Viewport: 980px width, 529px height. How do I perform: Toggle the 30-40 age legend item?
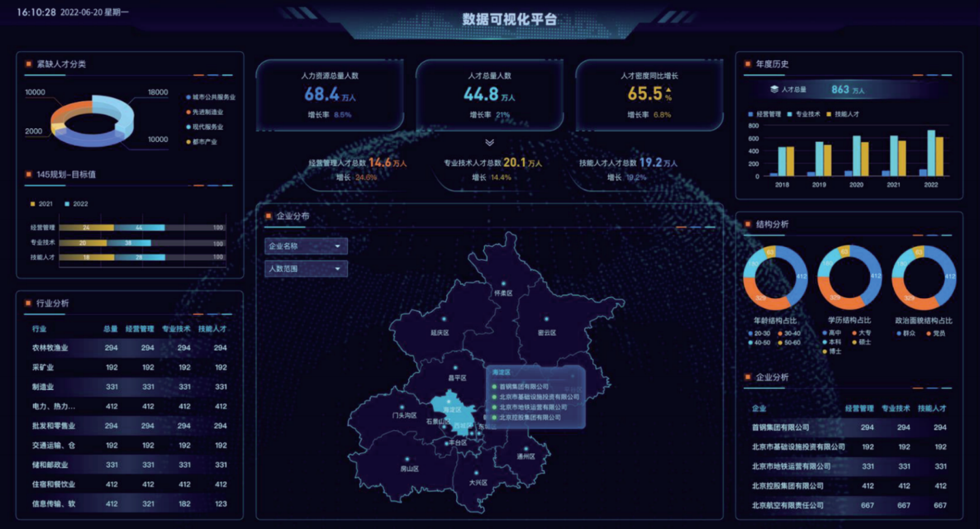(x=789, y=333)
